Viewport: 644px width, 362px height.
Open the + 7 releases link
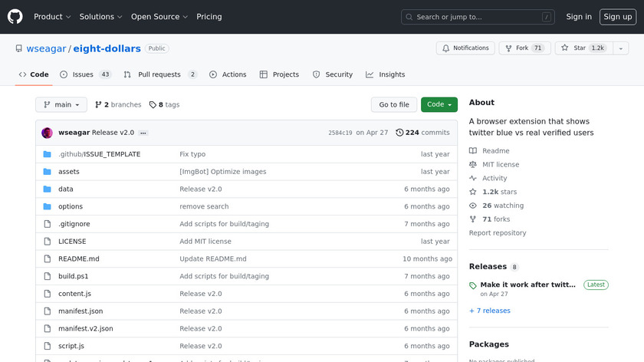click(489, 311)
